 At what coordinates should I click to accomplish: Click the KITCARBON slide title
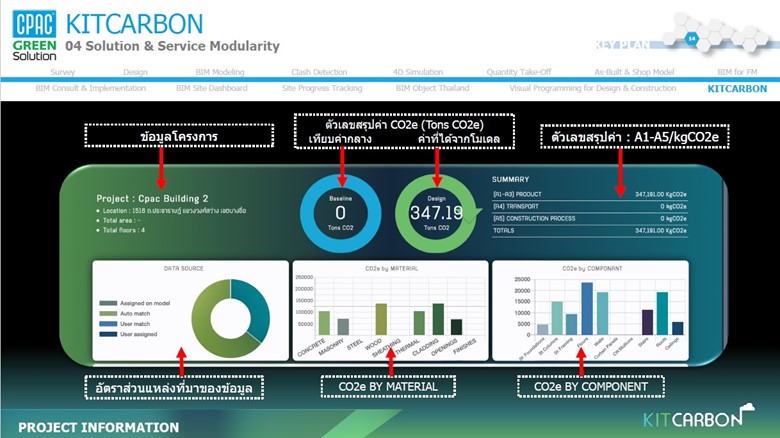point(134,24)
